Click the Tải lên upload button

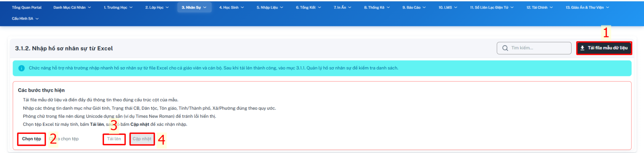point(114,139)
